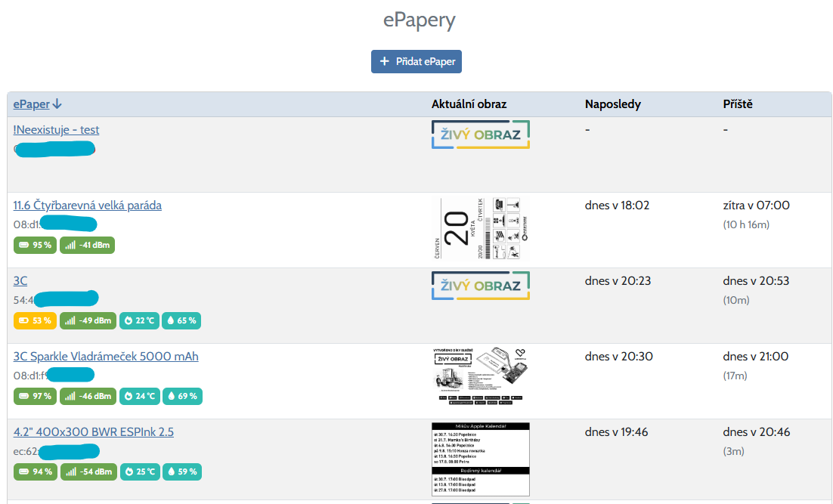Open 4.2" 400x300 BWR ESPInk 2.5
833x504 pixels.
coord(93,432)
